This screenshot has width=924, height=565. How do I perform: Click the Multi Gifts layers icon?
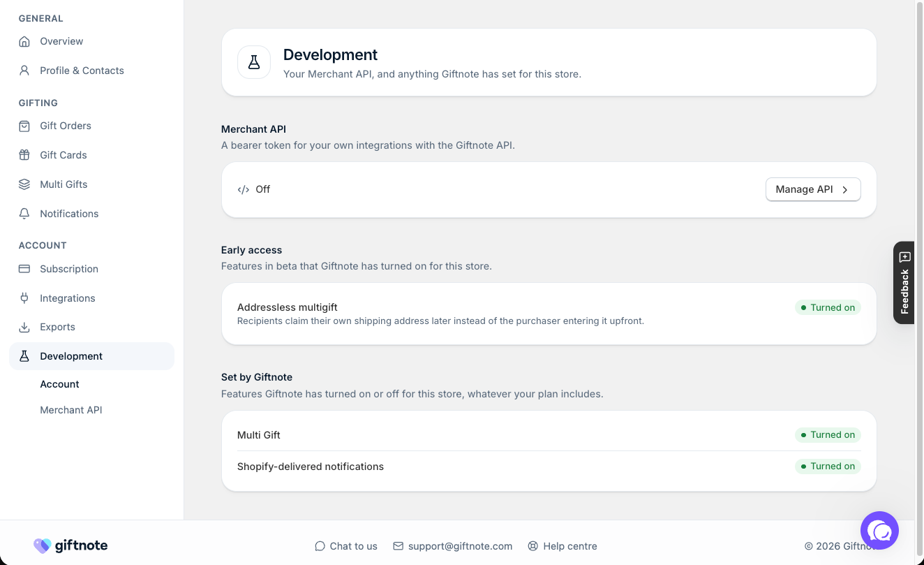[24, 184]
